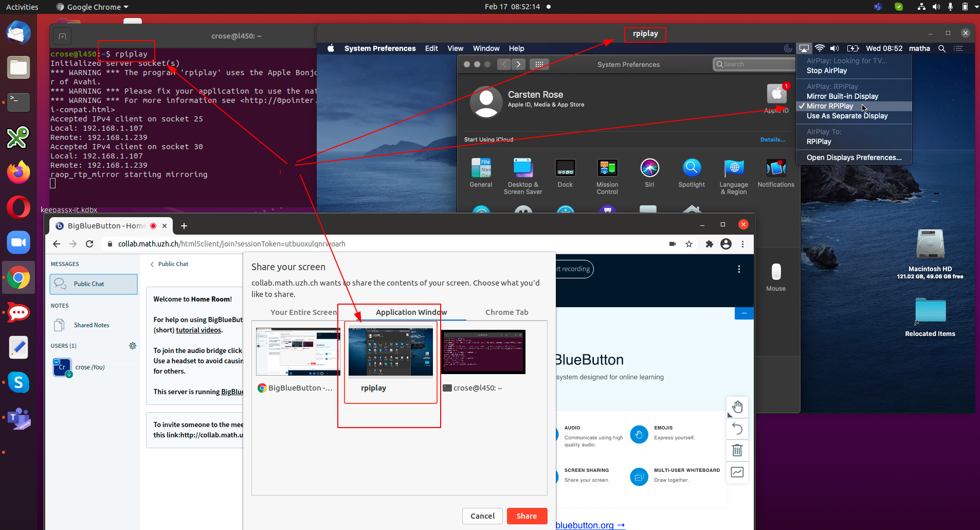Open Microsoft Teams from the dock

tap(19, 418)
